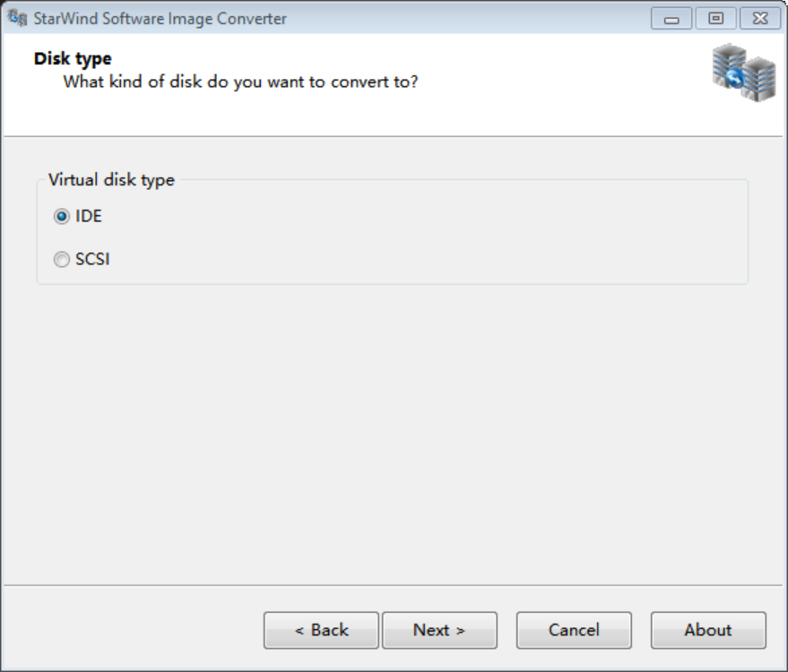Click the StarWind app icon in title bar
Viewport: 788px width, 672px height.
17,18
